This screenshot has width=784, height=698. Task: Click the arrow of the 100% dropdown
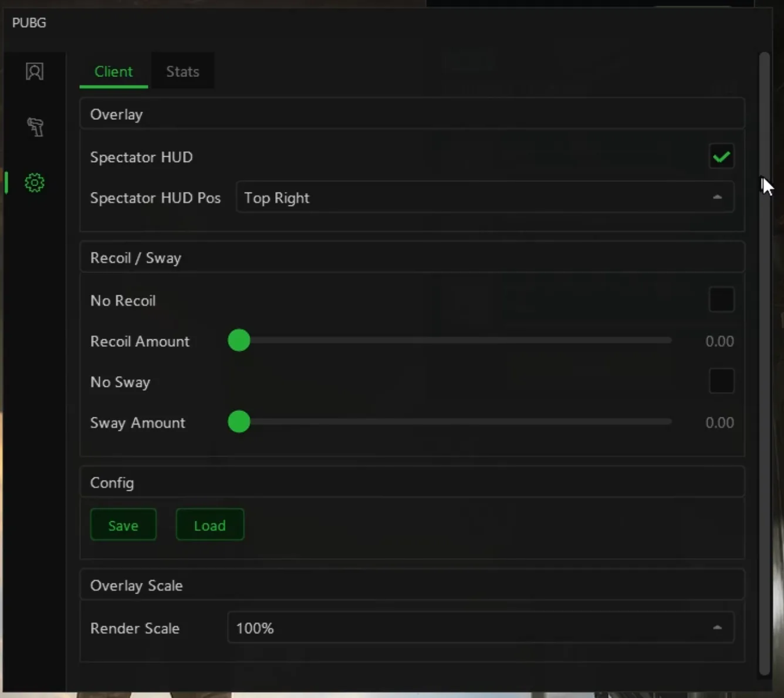click(x=717, y=628)
